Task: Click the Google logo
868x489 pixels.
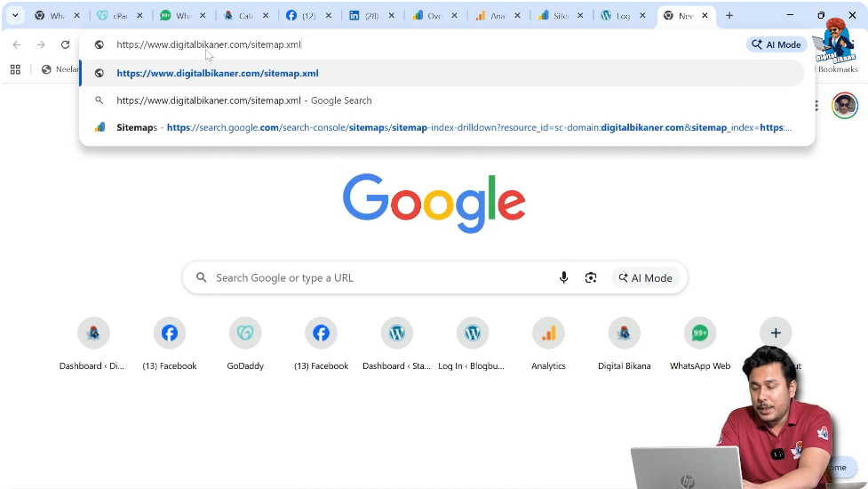Action: [x=434, y=203]
